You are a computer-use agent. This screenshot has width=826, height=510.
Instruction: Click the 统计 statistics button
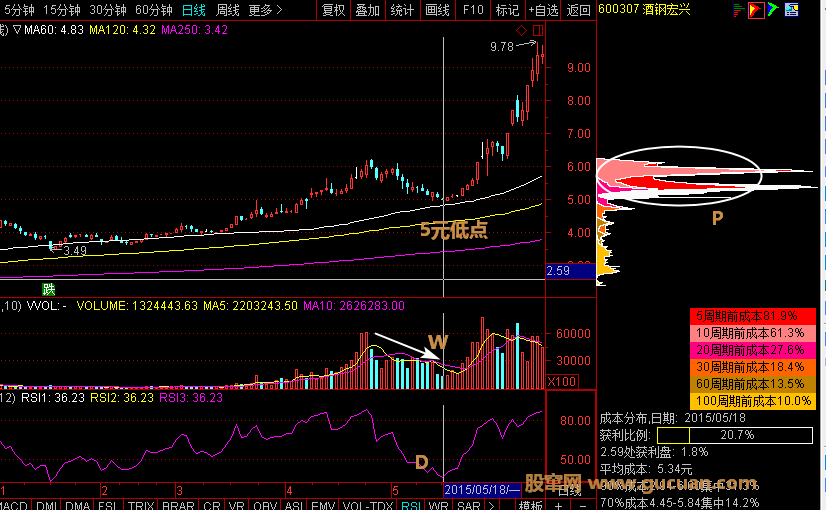tap(402, 10)
